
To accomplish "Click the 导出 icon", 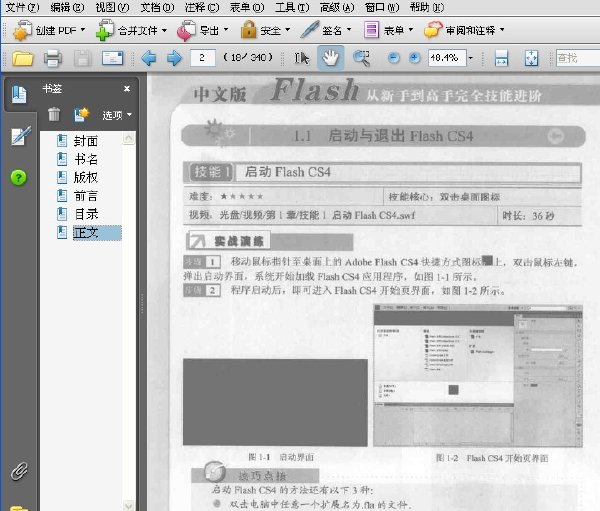I will pyautogui.click(x=186, y=31).
